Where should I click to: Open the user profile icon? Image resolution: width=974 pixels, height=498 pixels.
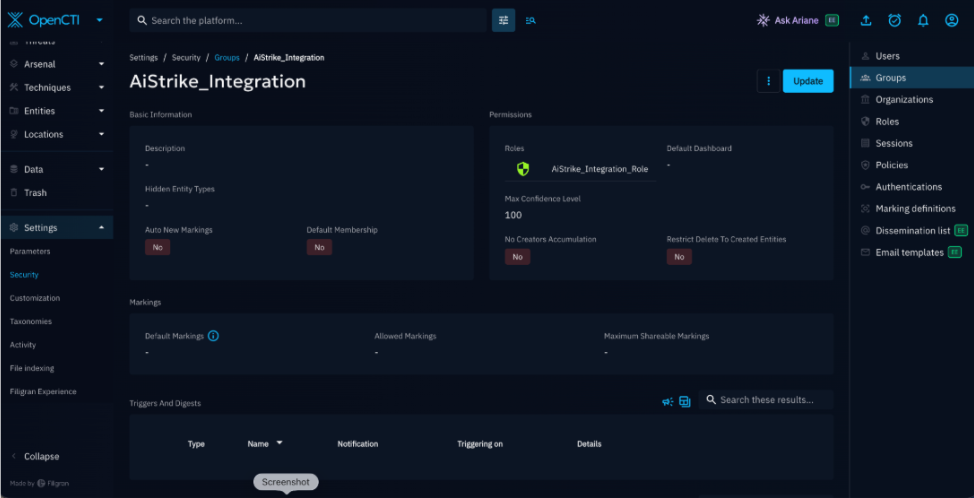952,20
